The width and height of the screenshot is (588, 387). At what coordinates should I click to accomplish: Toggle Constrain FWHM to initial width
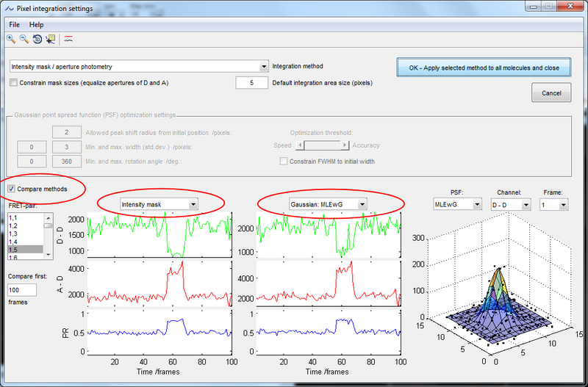(x=284, y=161)
